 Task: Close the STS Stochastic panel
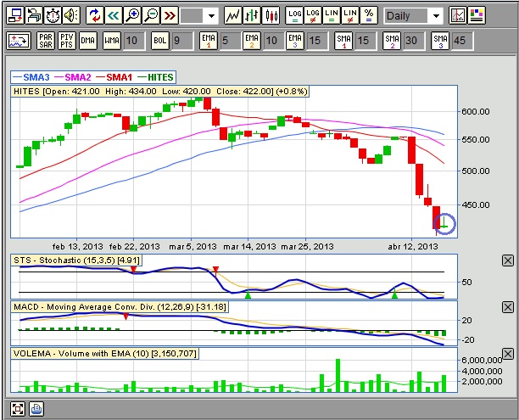[508, 260]
